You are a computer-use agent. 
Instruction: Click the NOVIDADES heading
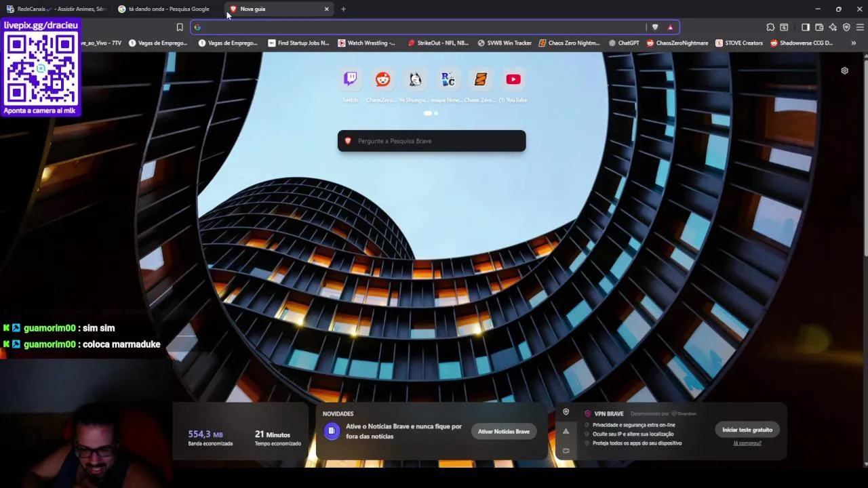[338, 413]
